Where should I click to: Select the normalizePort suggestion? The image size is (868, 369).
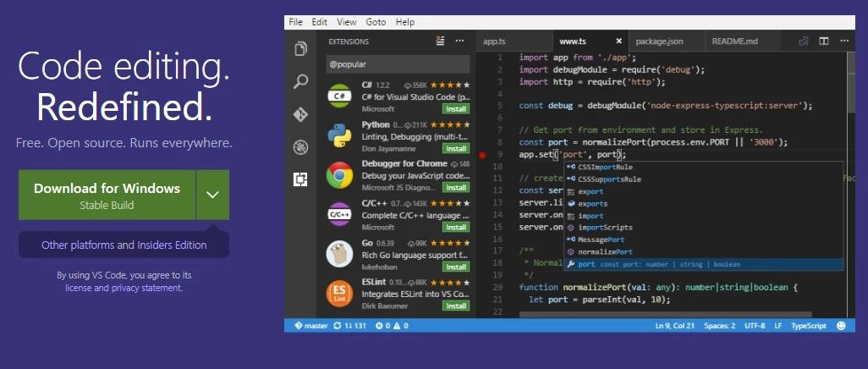click(x=704, y=251)
